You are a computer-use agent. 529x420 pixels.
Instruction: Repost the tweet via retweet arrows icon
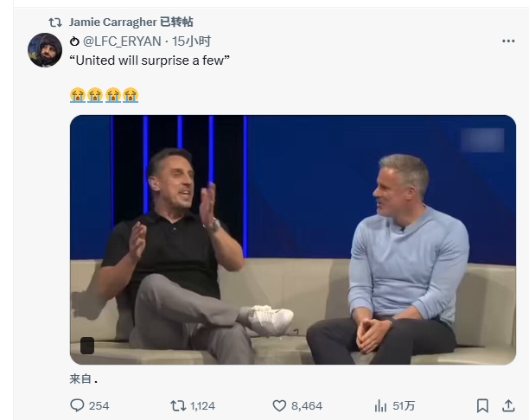point(177,405)
